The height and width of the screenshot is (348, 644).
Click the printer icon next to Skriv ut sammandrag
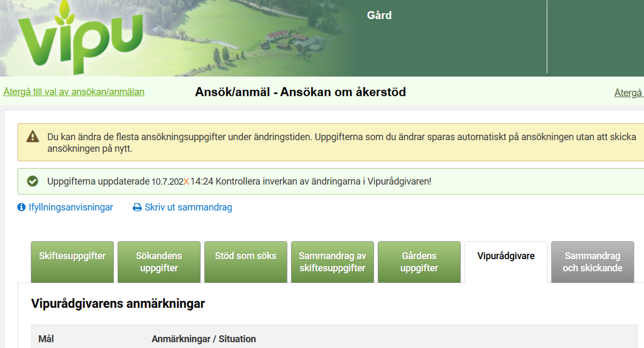pos(137,207)
